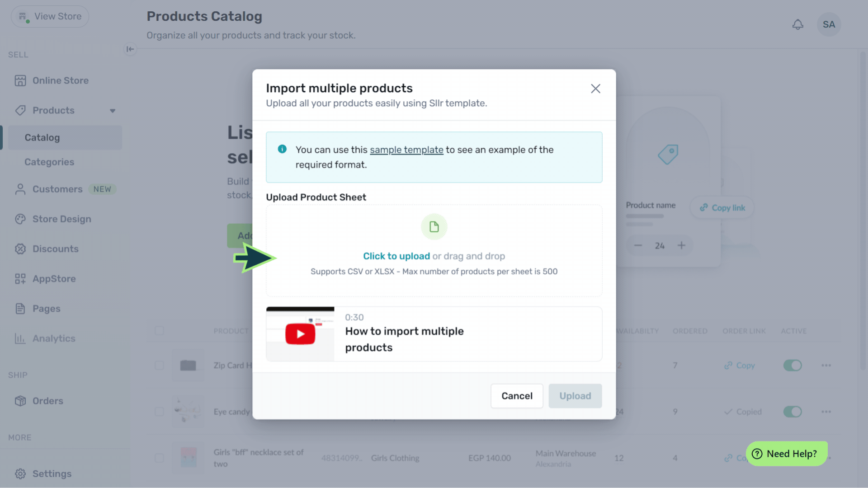Image resolution: width=868 pixels, height=488 pixels.
Task: Open three-dot menu for Zip Card row
Action: tap(826, 365)
